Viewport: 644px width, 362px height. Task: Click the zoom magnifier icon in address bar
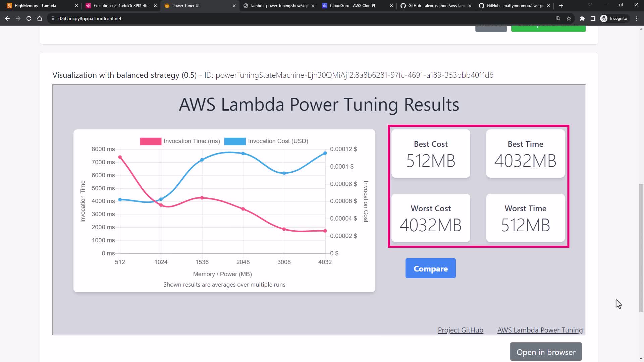[558, 18]
